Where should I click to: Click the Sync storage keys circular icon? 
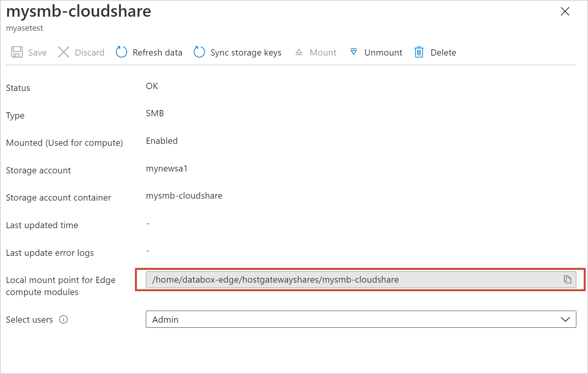(199, 52)
